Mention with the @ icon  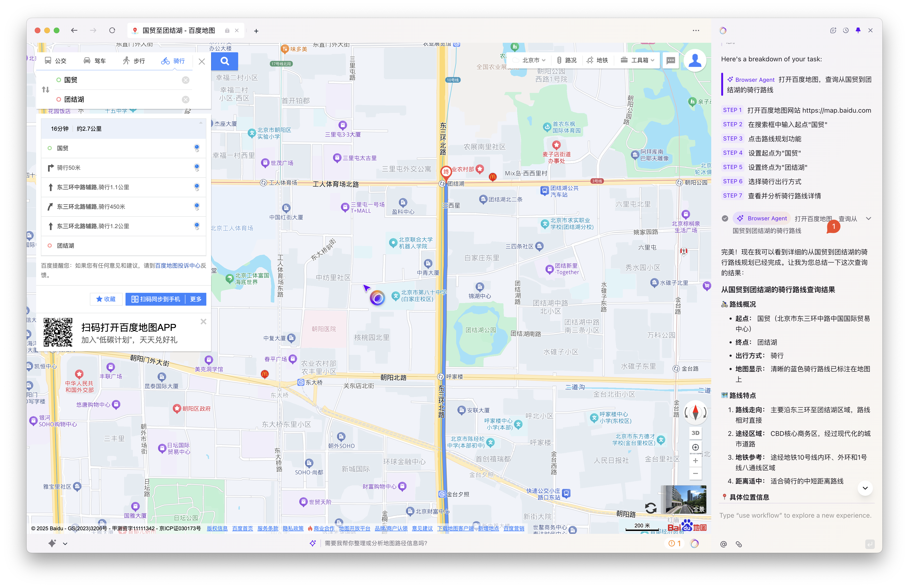tap(723, 544)
